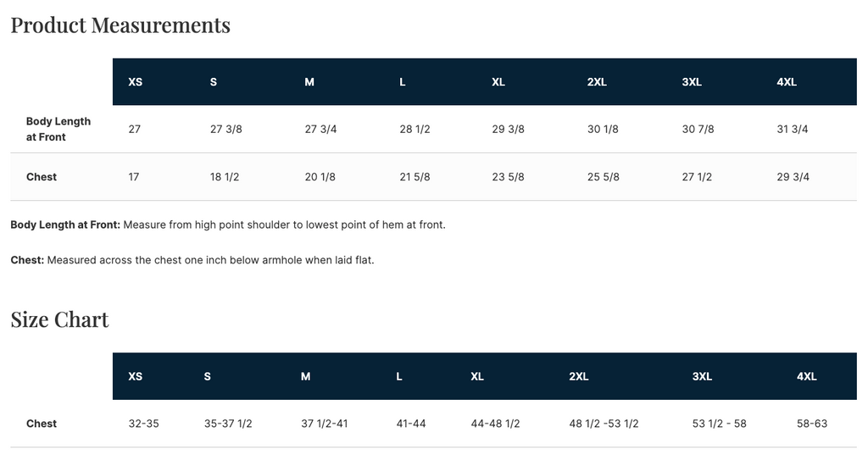The image size is (868, 460).
Task: Click the 32-35 chest size range
Action: (x=143, y=424)
